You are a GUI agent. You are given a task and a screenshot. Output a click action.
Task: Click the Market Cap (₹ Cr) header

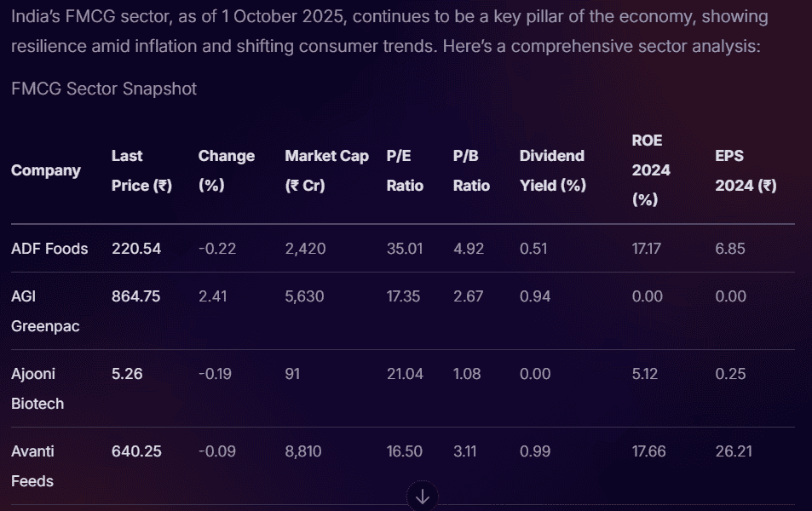[326, 170]
